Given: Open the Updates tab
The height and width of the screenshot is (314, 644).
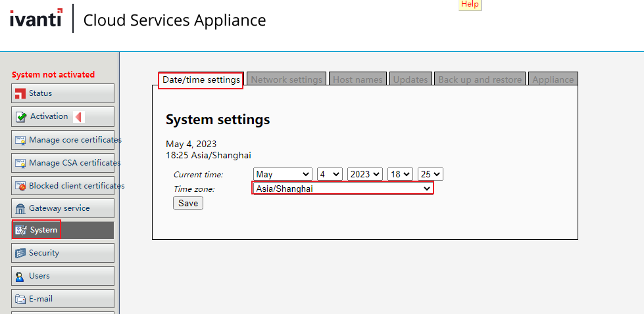Looking at the screenshot, I should (x=410, y=79).
